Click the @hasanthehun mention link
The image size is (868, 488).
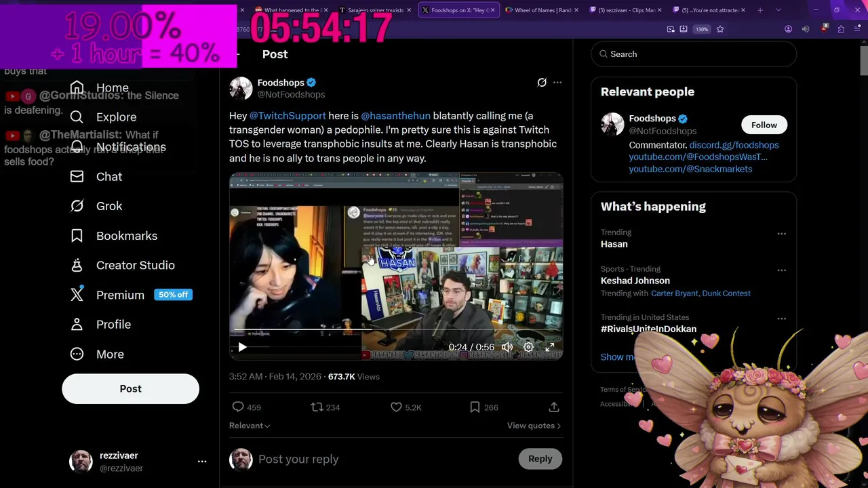(x=396, y=116)
